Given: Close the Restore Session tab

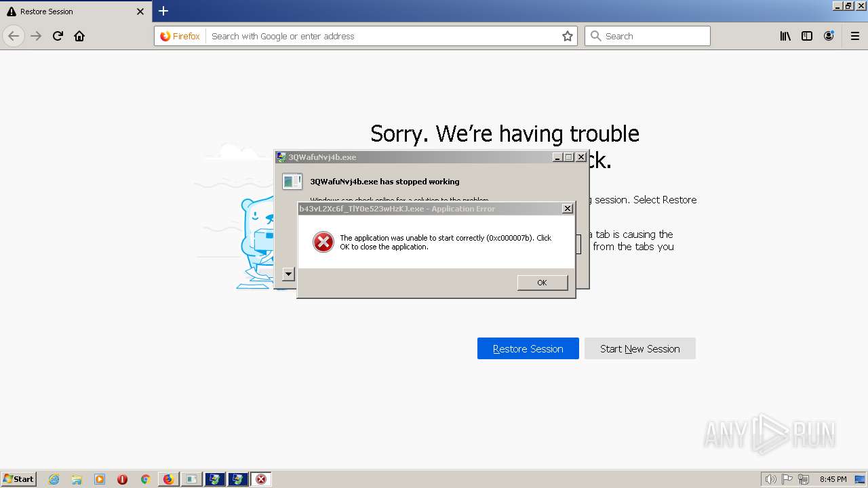Looking at the screenshot, I should (140, 12).
